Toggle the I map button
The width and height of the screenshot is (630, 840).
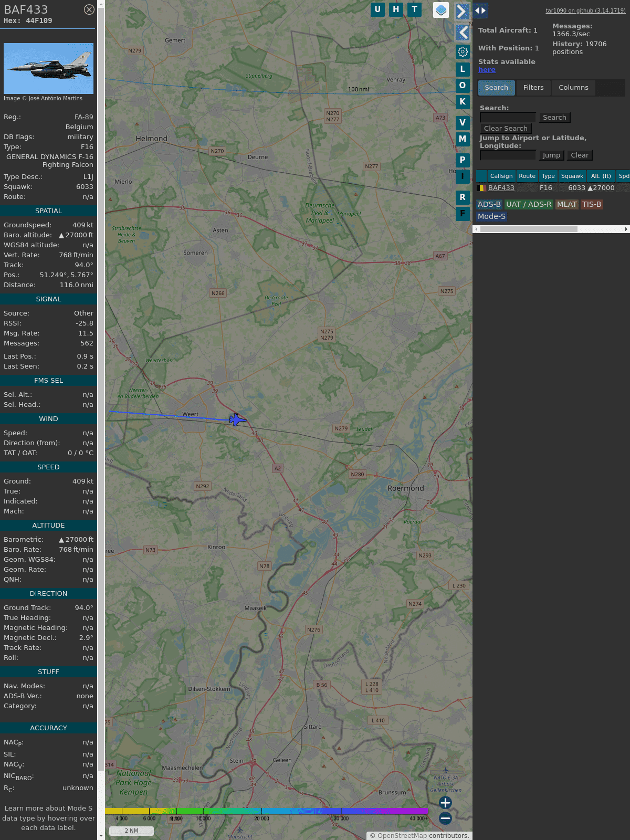[463, 176]
